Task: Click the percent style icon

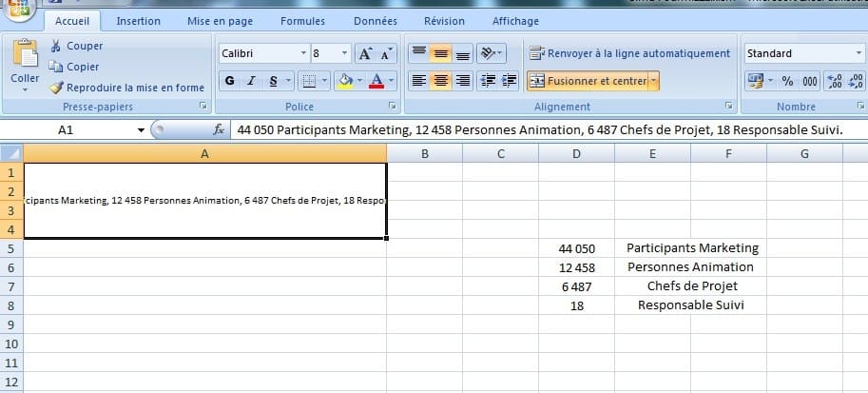Action: (x=787, y=81)
